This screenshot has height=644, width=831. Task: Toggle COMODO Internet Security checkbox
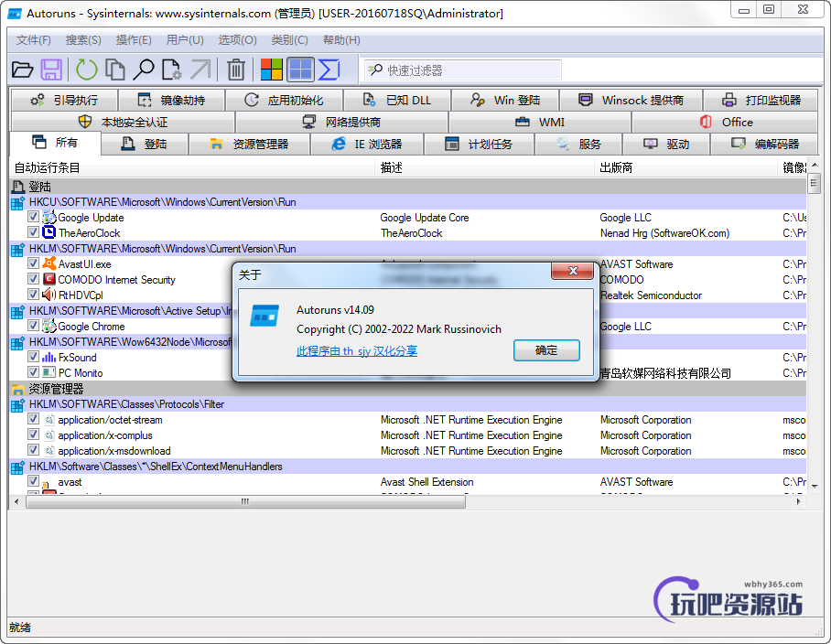pos(33,279)
